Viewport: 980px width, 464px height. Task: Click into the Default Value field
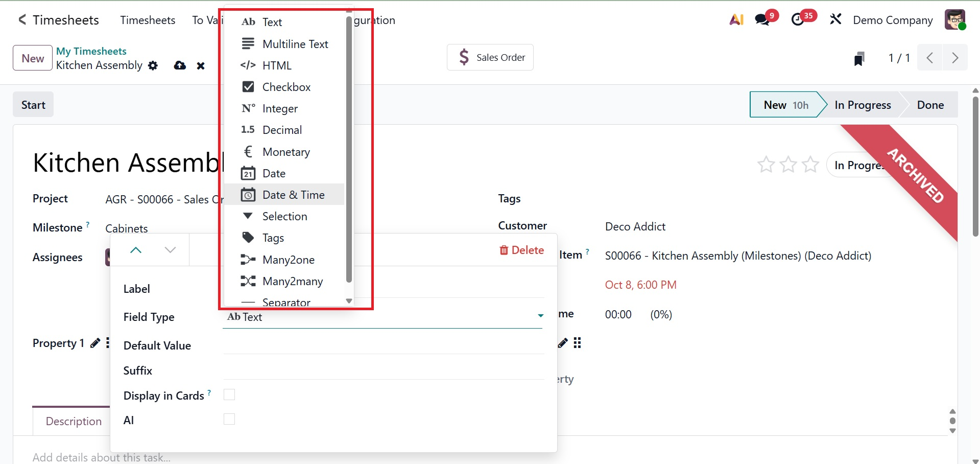(383, 345)
